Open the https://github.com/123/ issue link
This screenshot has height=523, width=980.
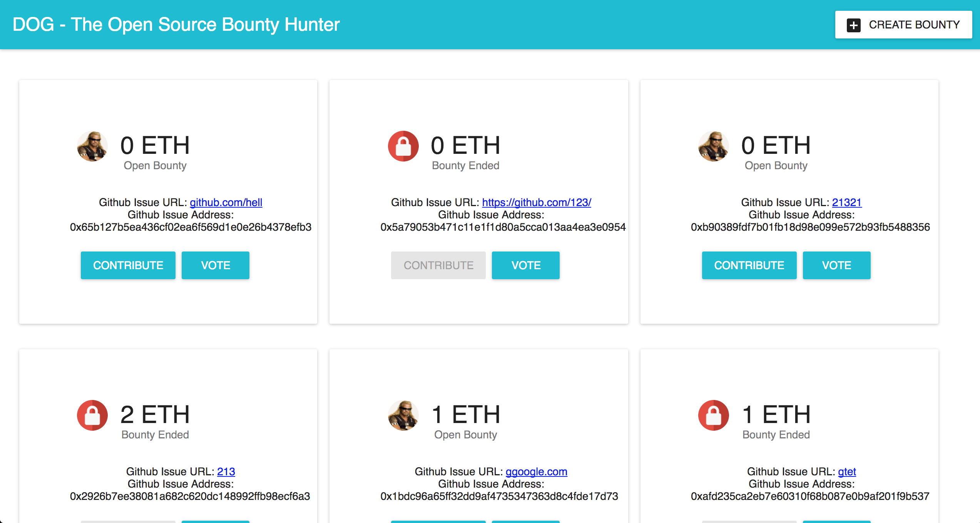click(x=537, y=202)
